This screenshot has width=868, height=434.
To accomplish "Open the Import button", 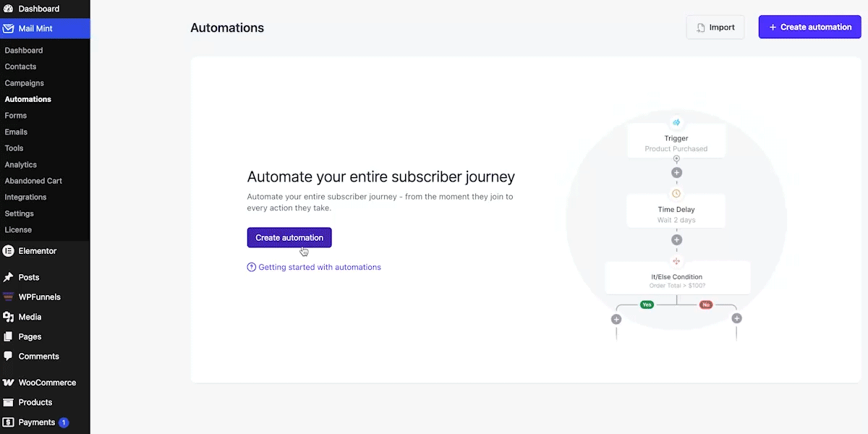I will pos(715,27).
